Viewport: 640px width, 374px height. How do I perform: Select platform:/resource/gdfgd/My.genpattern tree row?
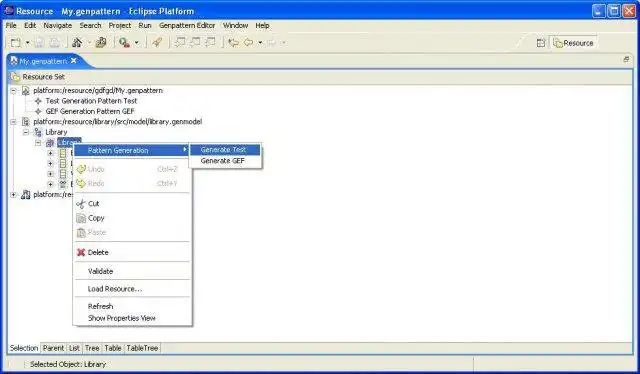(x=98, y=90)
